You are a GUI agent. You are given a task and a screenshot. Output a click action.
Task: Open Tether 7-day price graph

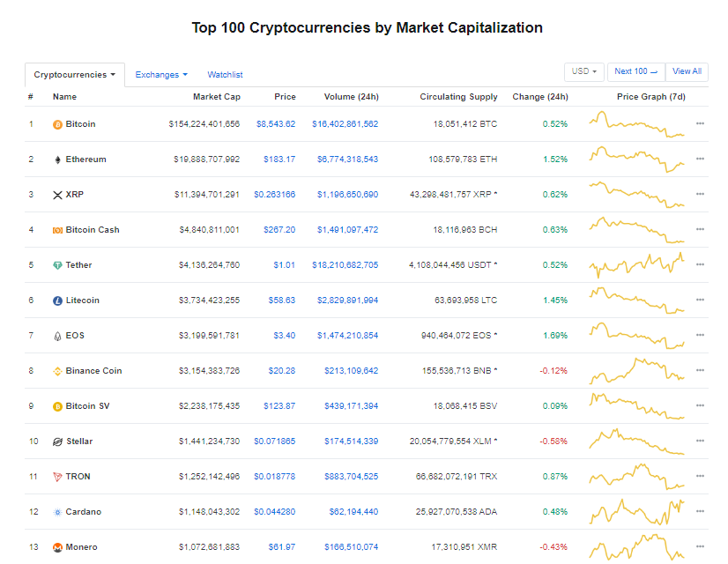pyautogui.click(x=637, y=265)
